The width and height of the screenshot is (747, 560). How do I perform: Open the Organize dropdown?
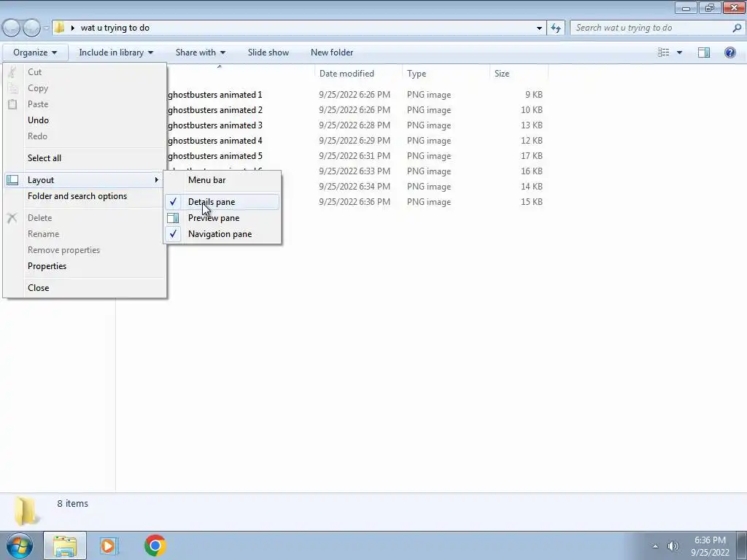coord(35,52)
